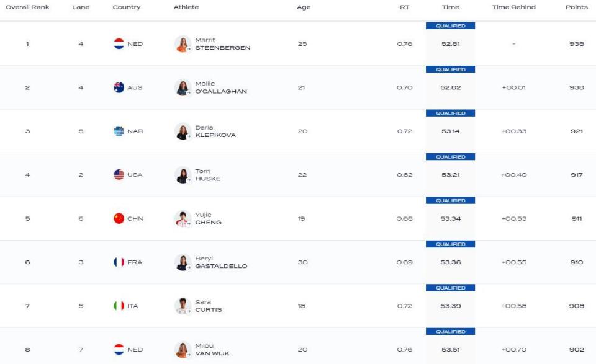The height and width of the screenshot is (364, 596).
Task: Click the QUALIFIED badge above 52.81
Action: [x=451, y=26]
